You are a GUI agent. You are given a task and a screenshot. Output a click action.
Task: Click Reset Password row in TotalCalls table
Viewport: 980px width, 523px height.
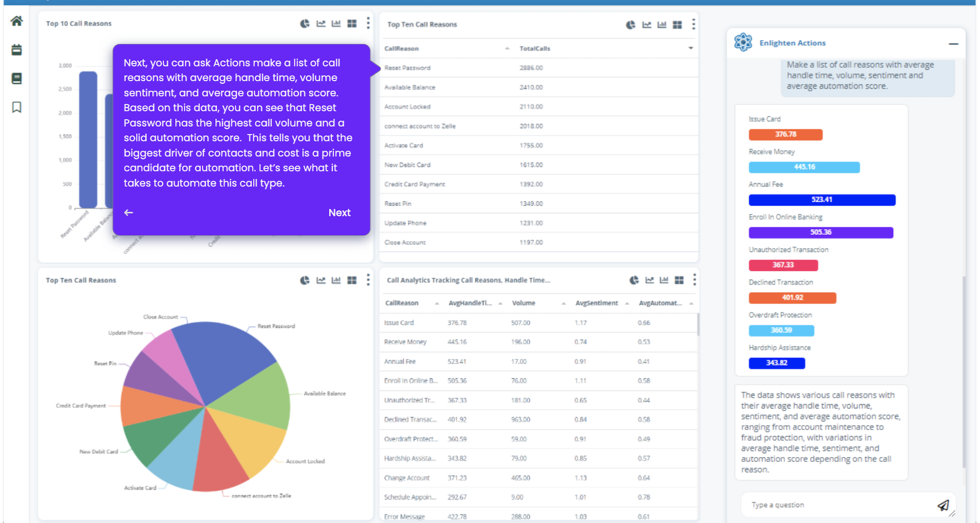[x=539, y=68]
